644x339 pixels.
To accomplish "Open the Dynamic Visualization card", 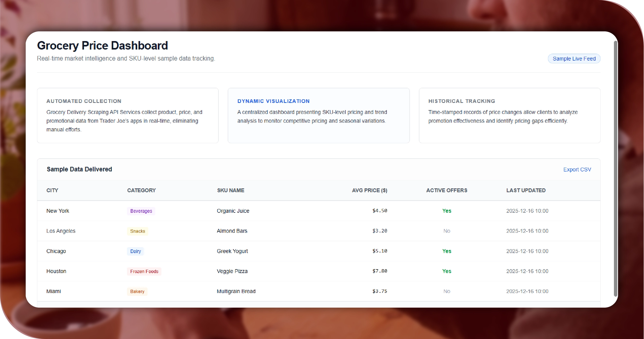I will tap(318, 115).
